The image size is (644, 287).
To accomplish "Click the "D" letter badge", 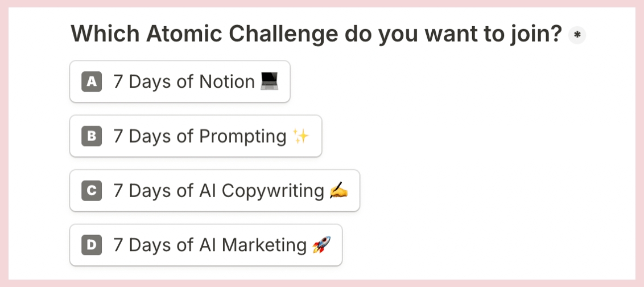I will click(x=92, y=245).
